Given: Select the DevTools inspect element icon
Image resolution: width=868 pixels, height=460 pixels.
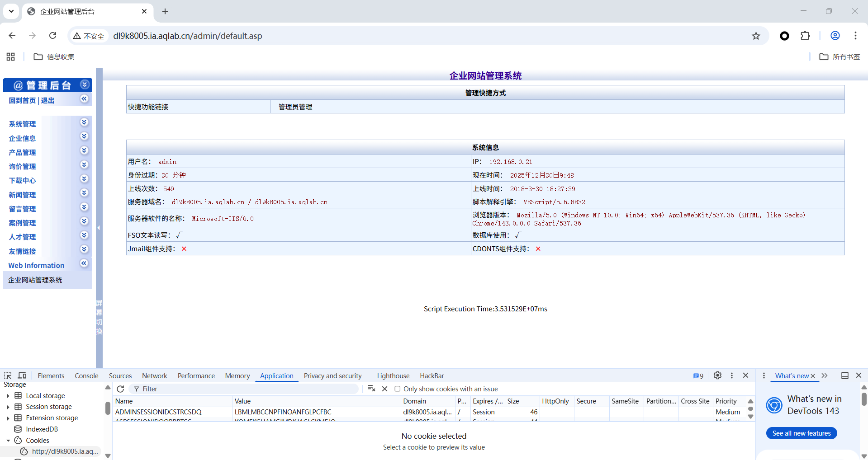Looking at the screenshot, I should [x=8, y=376].
